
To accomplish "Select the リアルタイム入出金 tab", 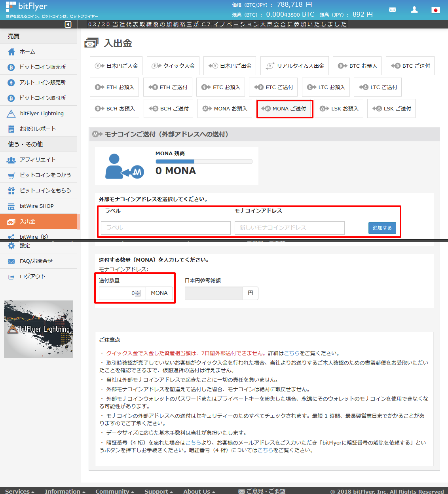I will (x=294, y=66).
